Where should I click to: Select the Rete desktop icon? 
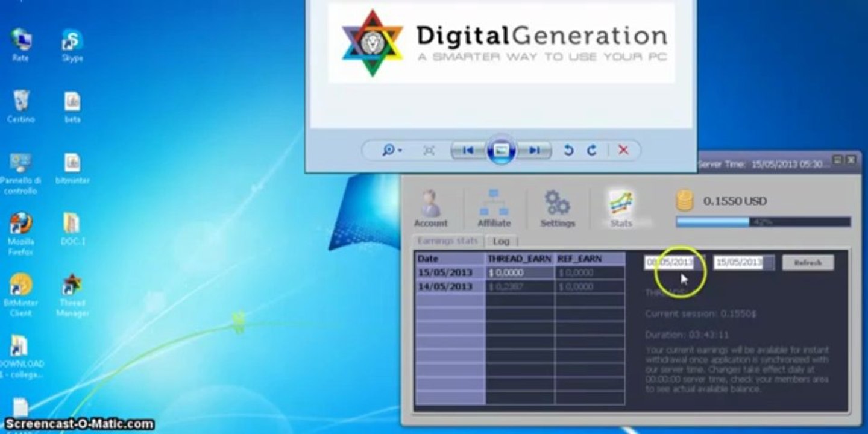pos(20,45)
